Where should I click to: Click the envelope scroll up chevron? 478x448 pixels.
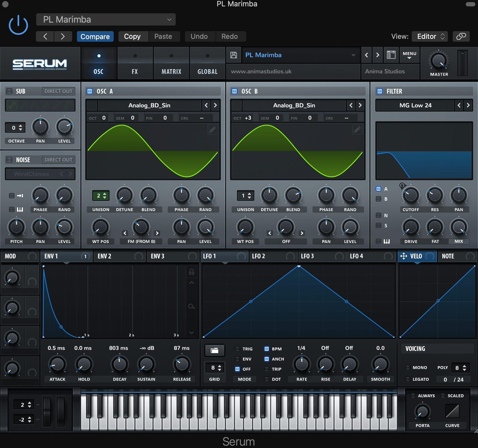pyautogui.click(x=191, y=283)
